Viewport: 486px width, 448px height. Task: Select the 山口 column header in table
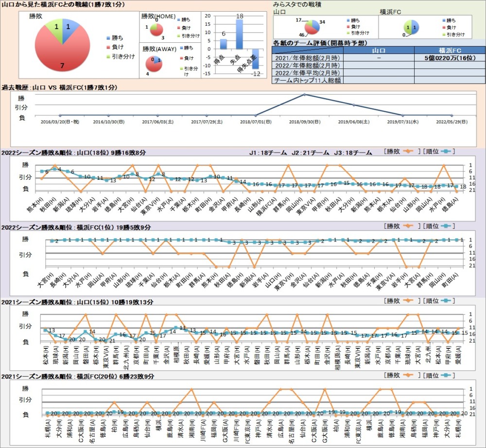click(379, 50)
